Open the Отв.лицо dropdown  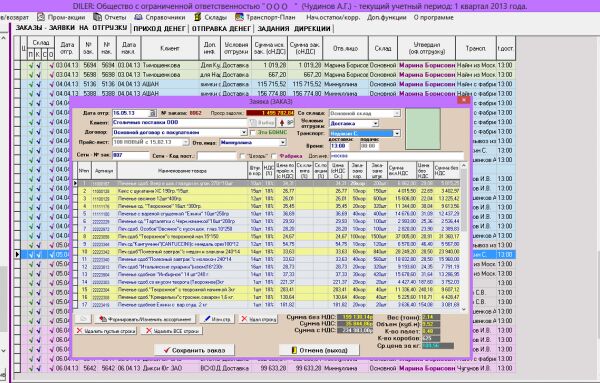(283, 142)
